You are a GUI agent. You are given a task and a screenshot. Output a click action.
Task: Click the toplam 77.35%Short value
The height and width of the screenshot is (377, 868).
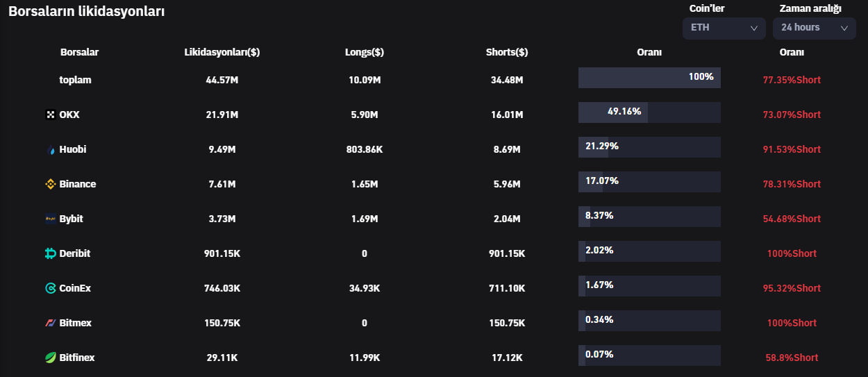coord(792,80)
